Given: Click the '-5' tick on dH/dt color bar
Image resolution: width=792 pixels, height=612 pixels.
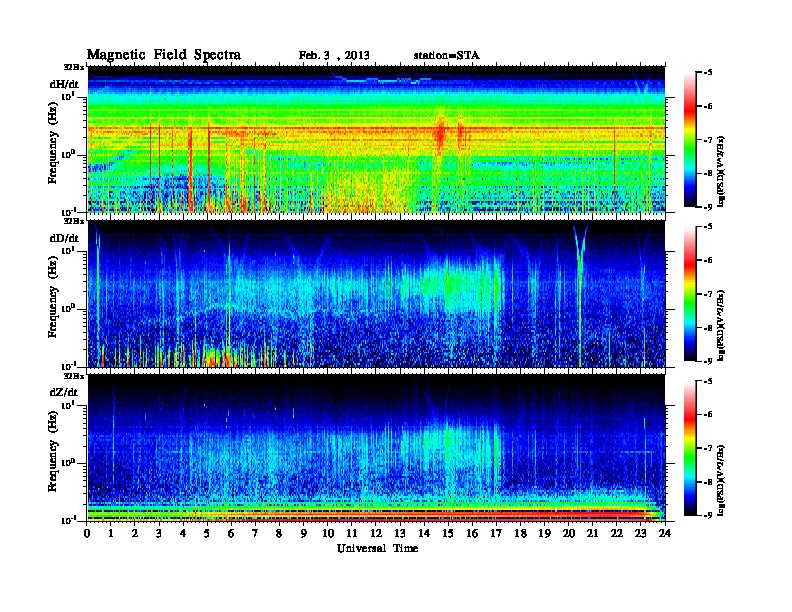Looking at the screenshot, I should pyautogui.click(x=708, y=73).
